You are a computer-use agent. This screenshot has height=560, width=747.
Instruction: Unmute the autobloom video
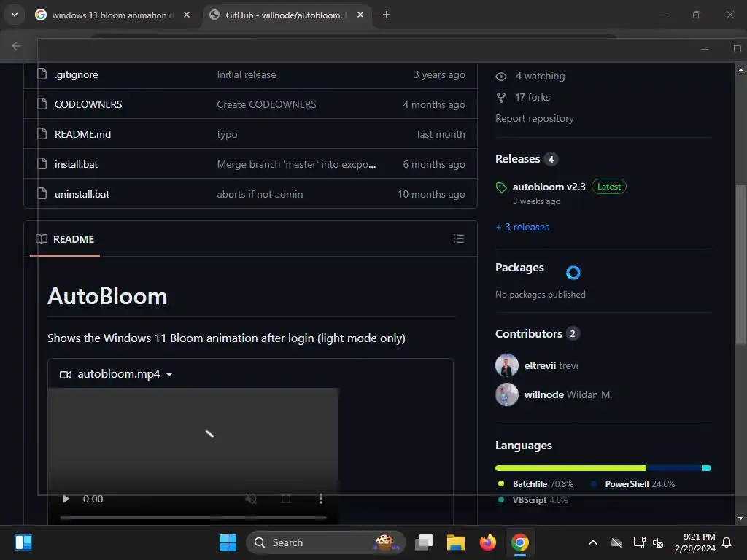tap(251, 499)
